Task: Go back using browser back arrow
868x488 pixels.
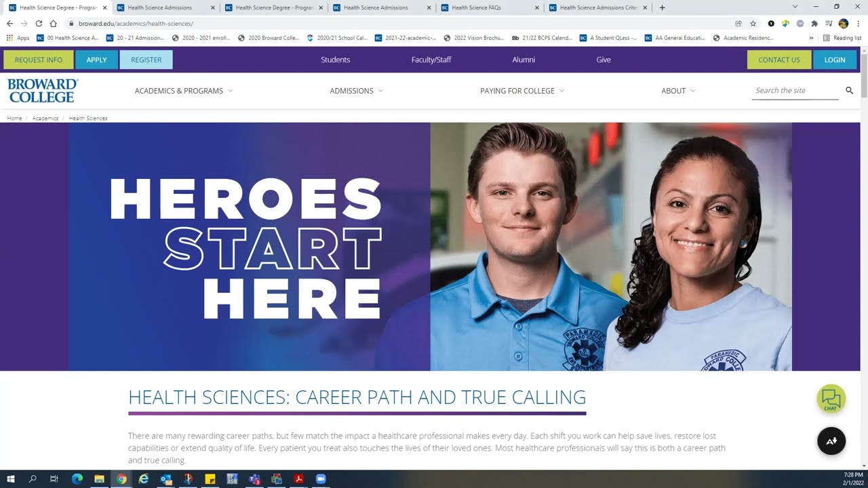Action: pyautogui.click(x=9, y=23)
